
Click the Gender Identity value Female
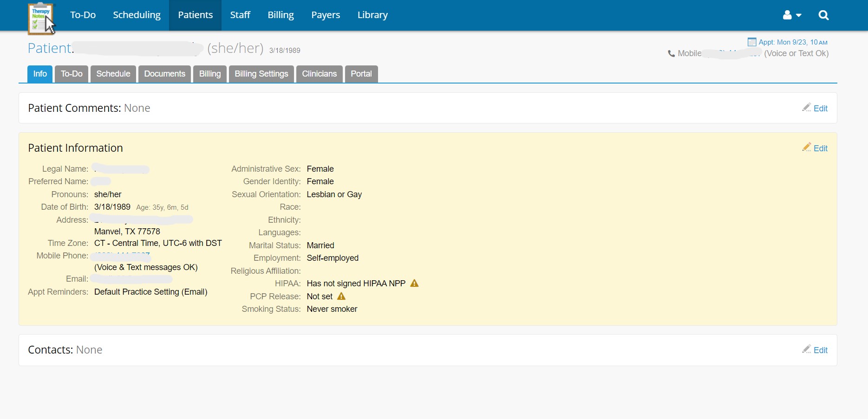click(x=320, y=181)
